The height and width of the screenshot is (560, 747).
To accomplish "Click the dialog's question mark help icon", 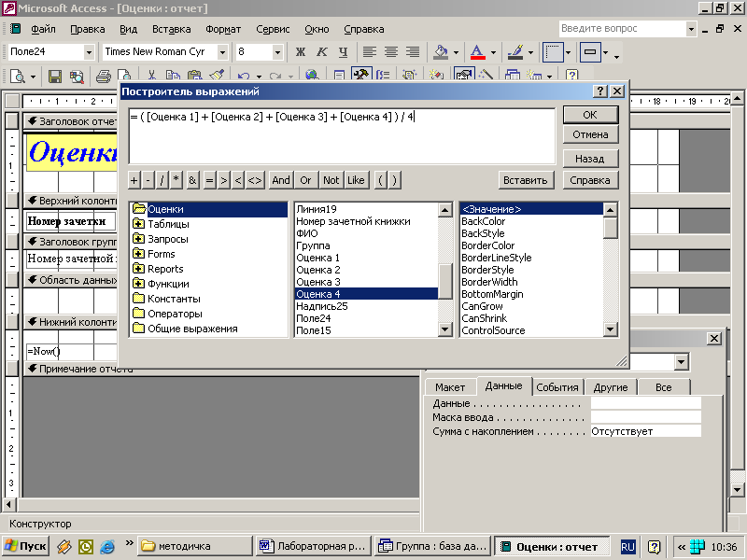I will 600,91.
